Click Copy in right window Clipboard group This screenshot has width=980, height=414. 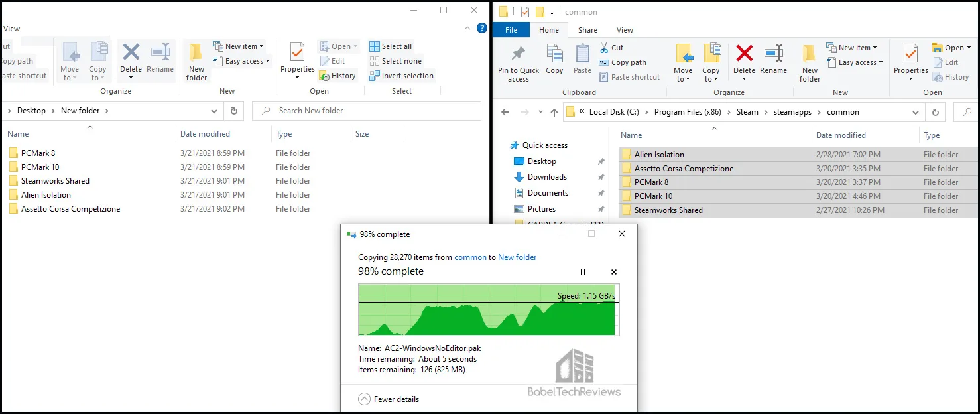click(554, 60)
